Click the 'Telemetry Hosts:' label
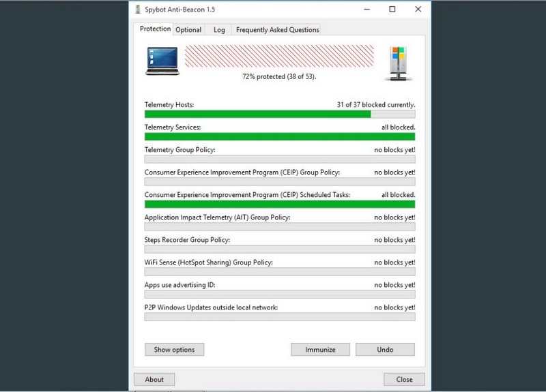 coord(169,105)
